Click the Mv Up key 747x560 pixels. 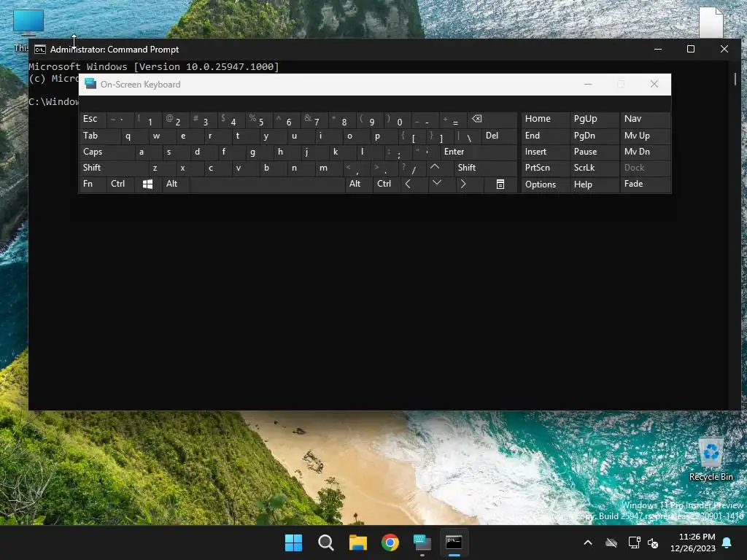click(x=645, y=136)
